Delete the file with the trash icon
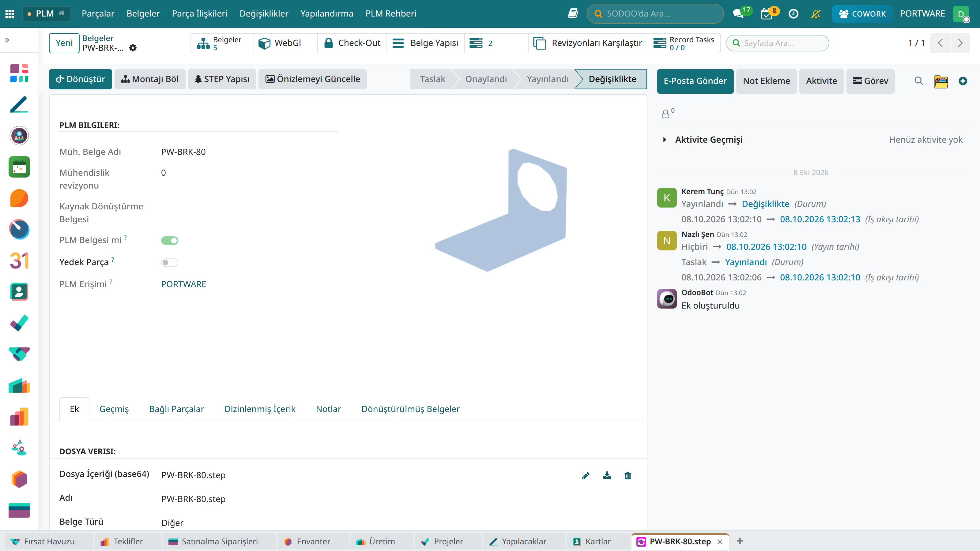This screenshot has width=980, height=551. pyautogui.click(x=628, y=475)
